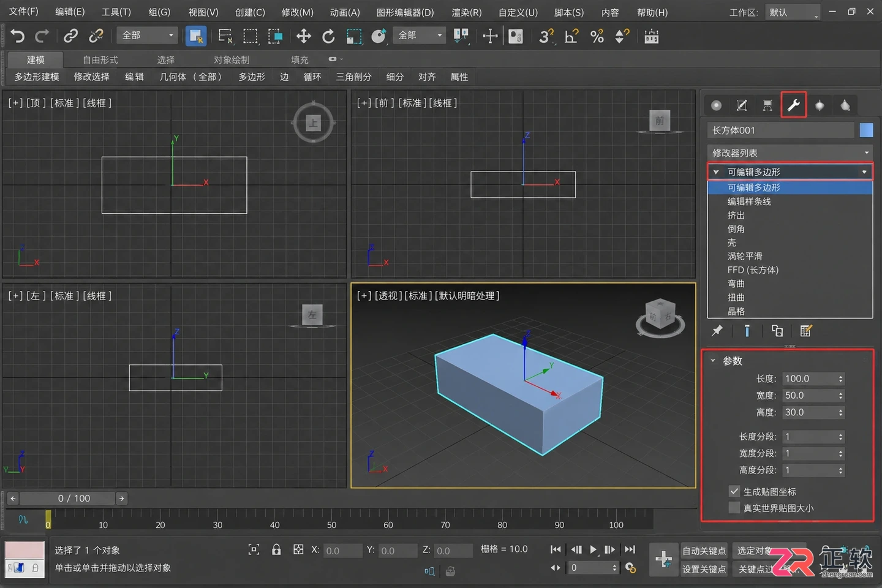Click the Key Mode toggle icon

click(556, 568)
